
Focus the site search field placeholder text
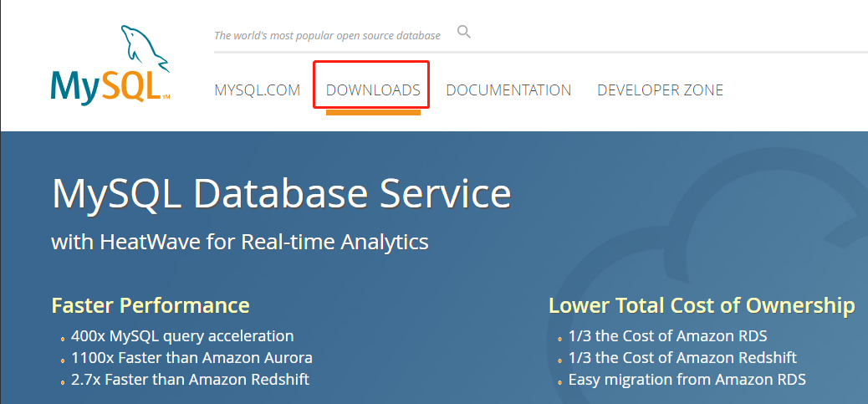tap(327, 35)
